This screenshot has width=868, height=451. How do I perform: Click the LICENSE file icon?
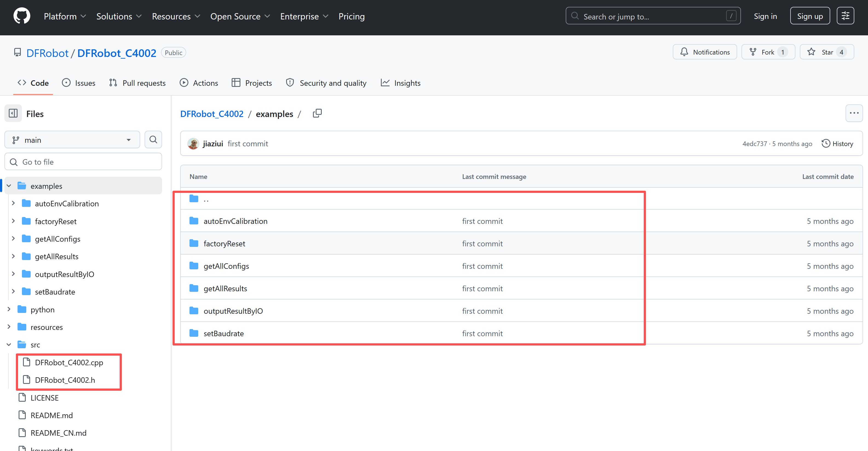pos(22,397)
